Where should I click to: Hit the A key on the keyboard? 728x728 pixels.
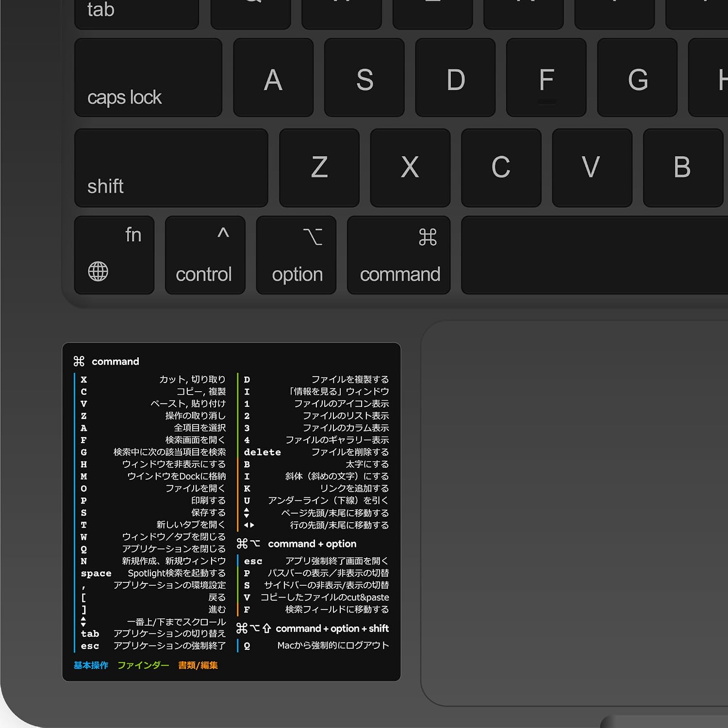pyautogui.click(x=273, y=78)
